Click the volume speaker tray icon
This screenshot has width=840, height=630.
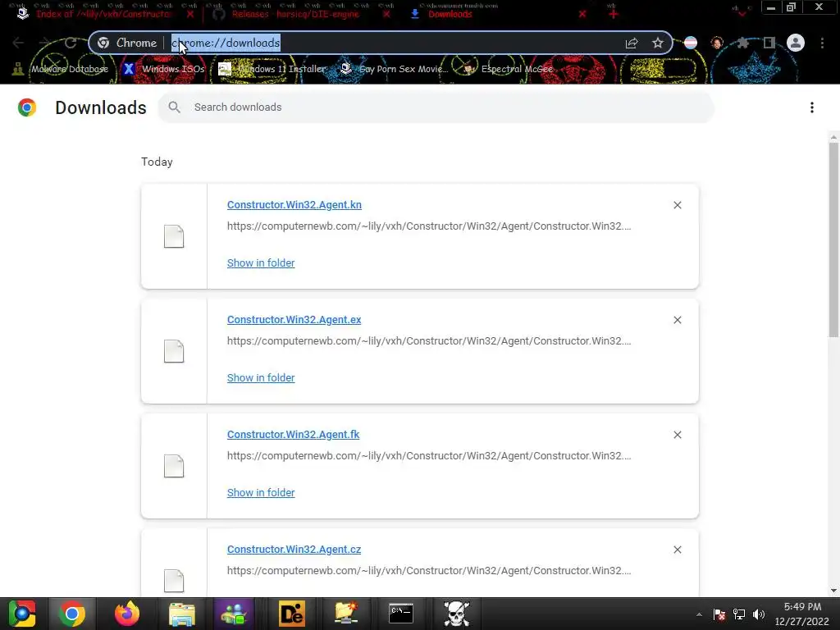tap(759, 614)
